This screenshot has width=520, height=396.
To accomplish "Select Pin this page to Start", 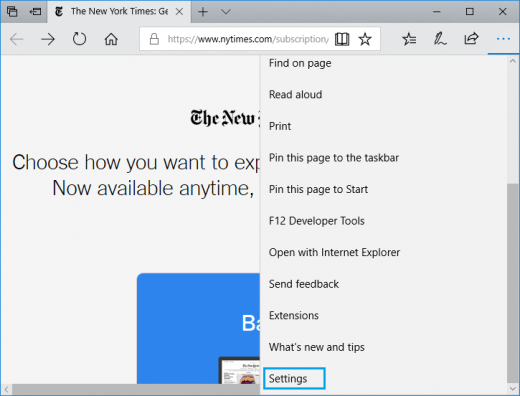I will (x=318, y=189).
